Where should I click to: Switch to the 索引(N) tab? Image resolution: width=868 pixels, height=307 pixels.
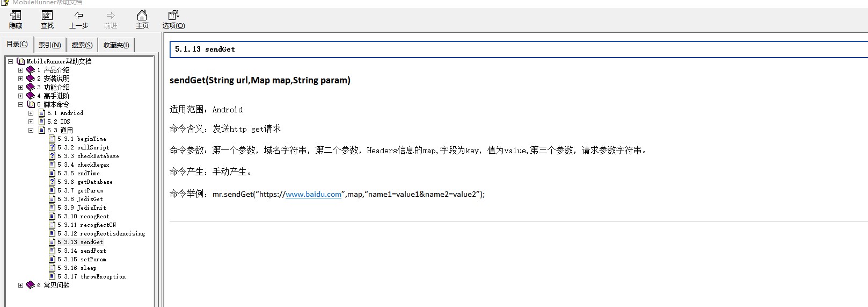[49, 45]
